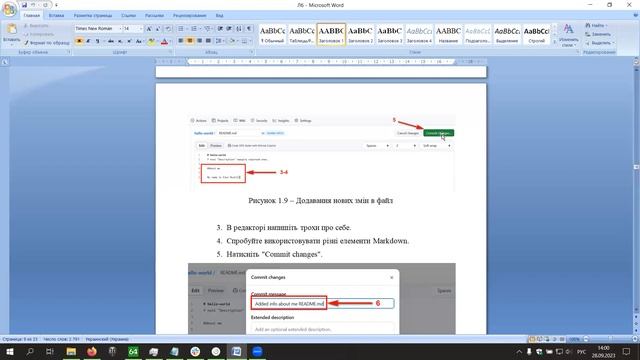The width and height of the screenshot is (640, 360).
Task: Select print layout view in status bar
Action: (x=532, y=339)
